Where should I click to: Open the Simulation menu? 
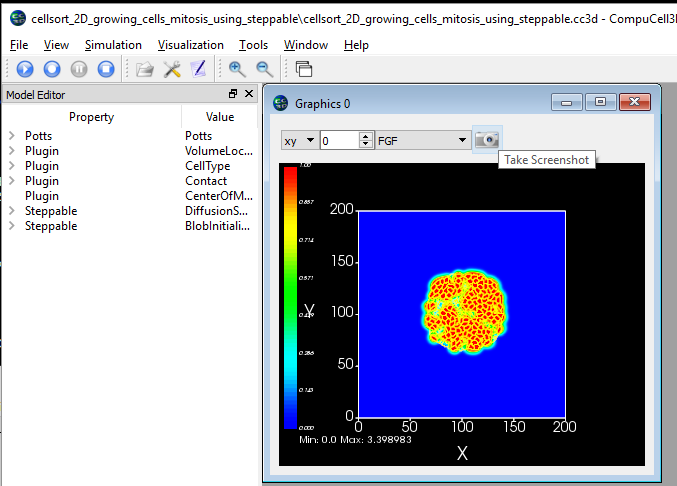point(113,45)
